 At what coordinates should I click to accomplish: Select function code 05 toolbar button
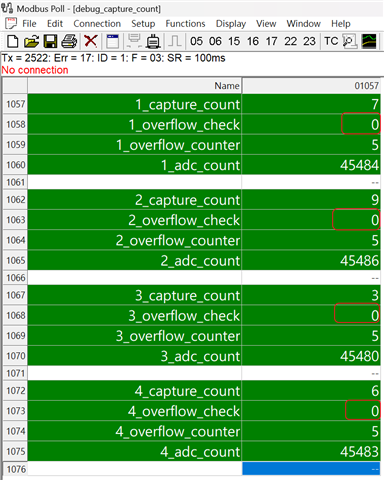coord(196,41)
